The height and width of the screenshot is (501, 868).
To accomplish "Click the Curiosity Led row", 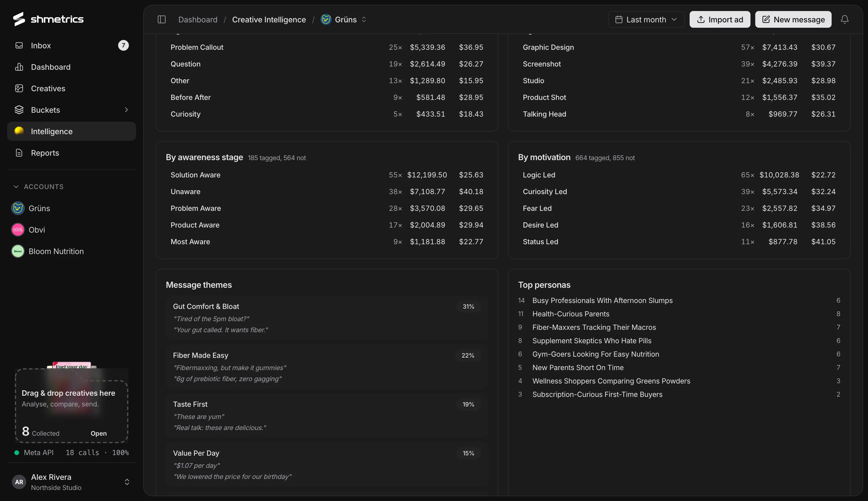I will tap(679, 191).
